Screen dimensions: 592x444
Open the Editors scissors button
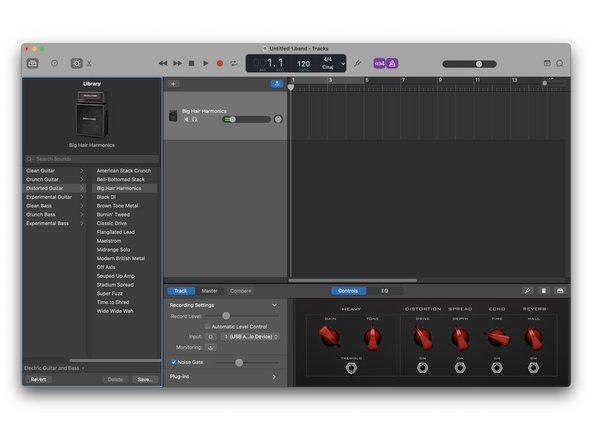tap(89, 63)
